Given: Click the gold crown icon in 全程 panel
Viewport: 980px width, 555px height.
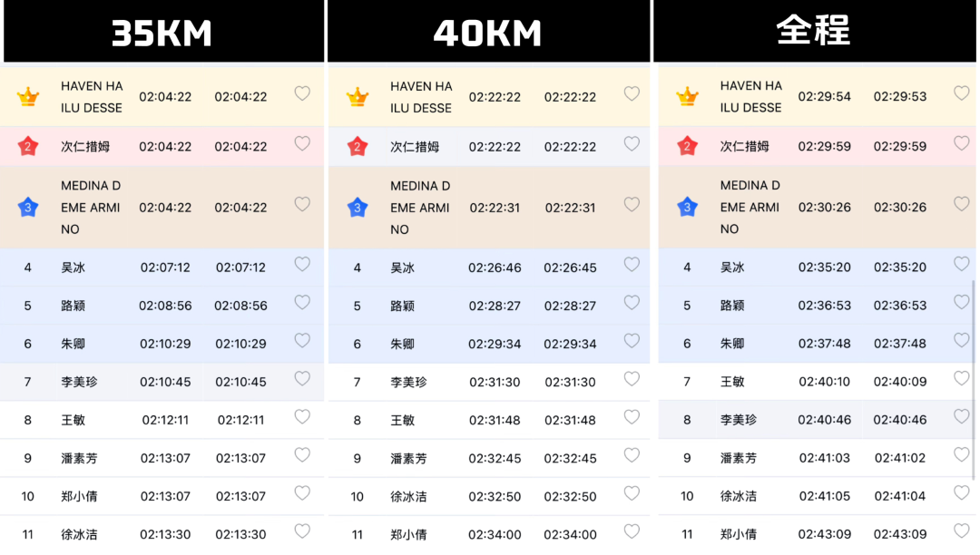Looking at the screenshot, I should pos(687,96).
